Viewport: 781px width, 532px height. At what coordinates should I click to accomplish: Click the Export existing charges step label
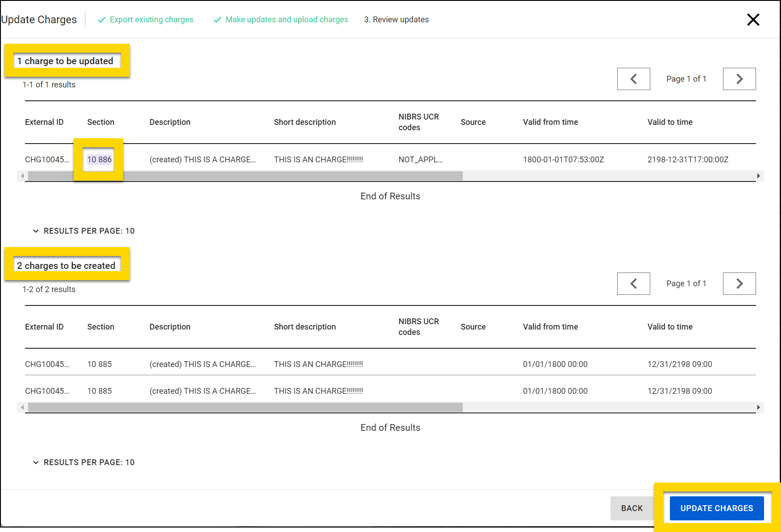click(152, 20)
